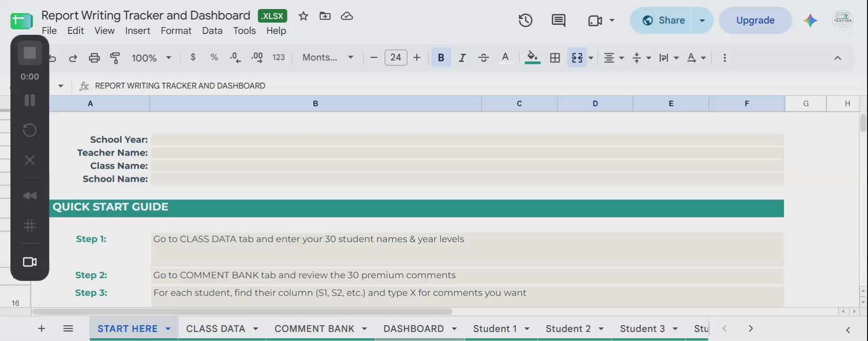Switch to CLASS DATA sheet tab
868x341 pixels.
click(216, 329)
